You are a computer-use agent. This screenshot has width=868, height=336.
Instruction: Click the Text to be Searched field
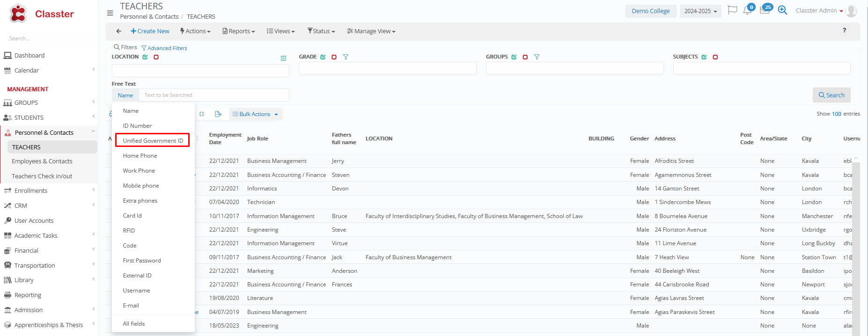(x=214, y=95)
